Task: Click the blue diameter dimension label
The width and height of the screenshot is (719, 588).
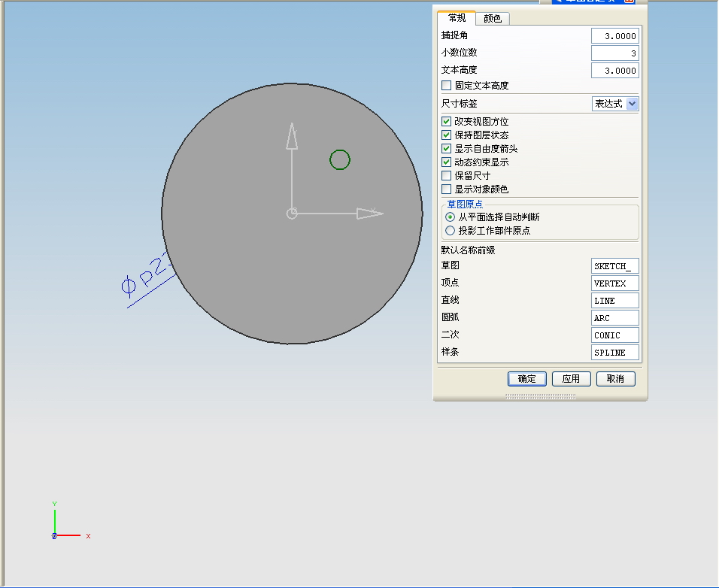Action: click(x=147, y=277)
